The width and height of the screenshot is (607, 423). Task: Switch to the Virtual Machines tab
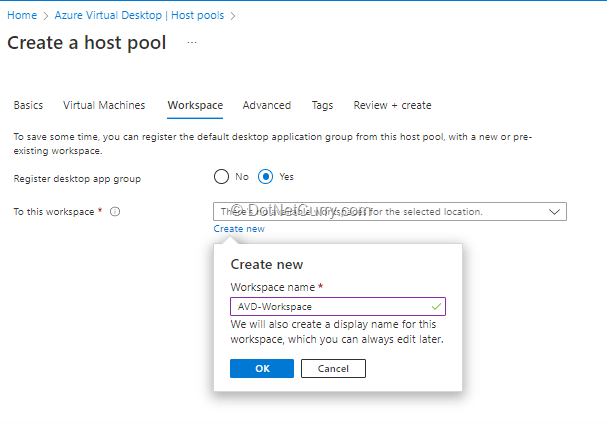(104, 105)
